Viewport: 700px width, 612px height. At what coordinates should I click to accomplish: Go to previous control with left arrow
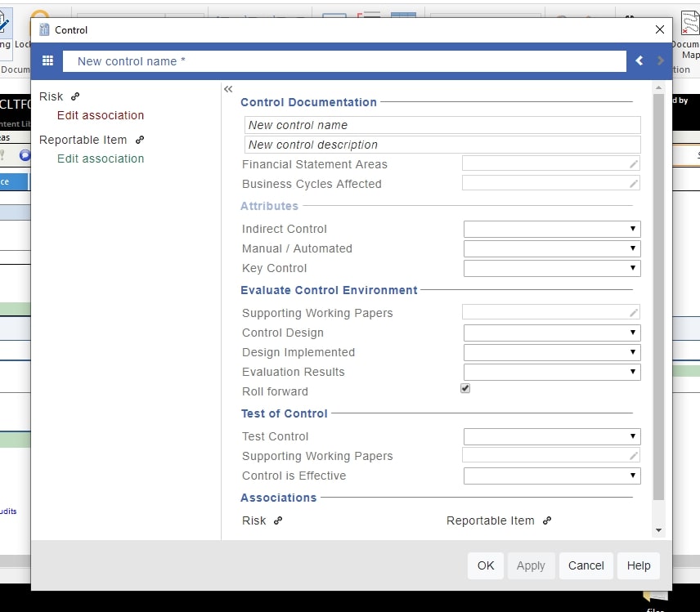(639, 60)
